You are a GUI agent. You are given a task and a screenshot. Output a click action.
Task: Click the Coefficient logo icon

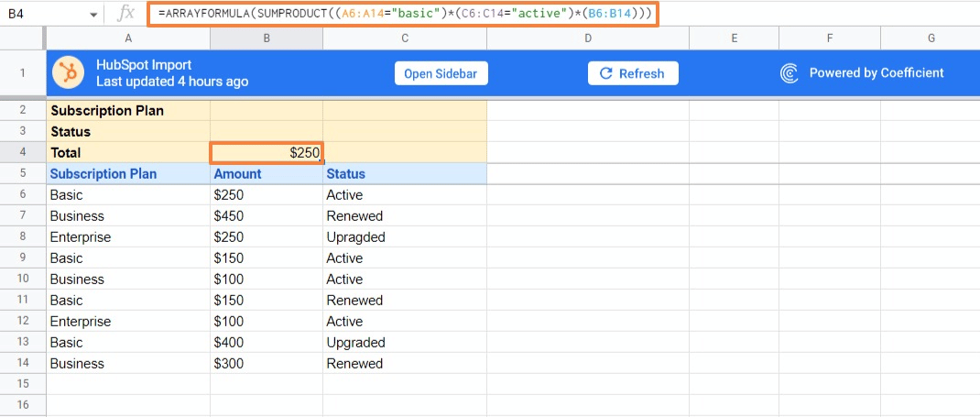(x=789, y=73)
